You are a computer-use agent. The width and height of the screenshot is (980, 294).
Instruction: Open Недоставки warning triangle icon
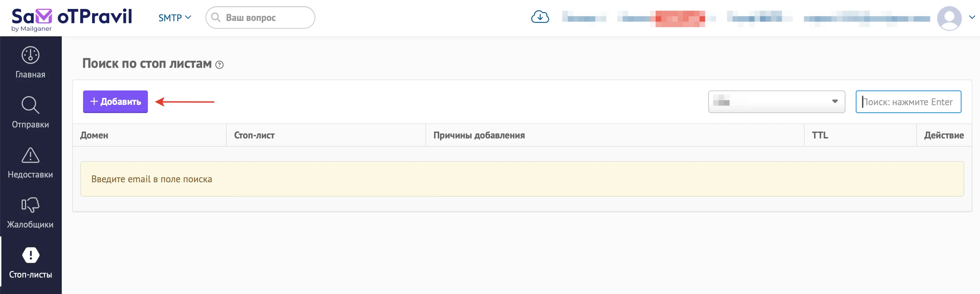pos(31,155)
